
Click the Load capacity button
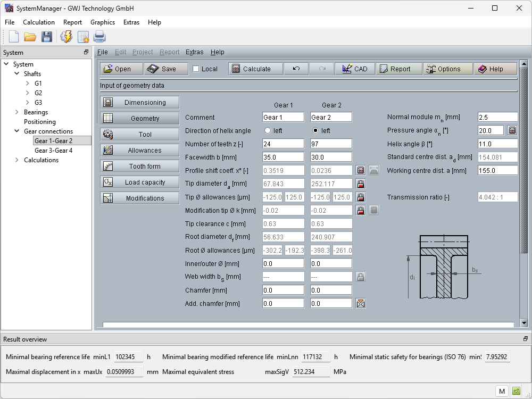(x=140, y=182)
